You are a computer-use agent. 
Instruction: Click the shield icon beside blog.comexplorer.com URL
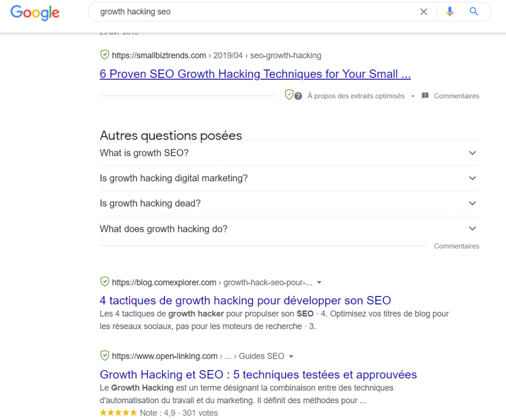click(x=105, y=282)
